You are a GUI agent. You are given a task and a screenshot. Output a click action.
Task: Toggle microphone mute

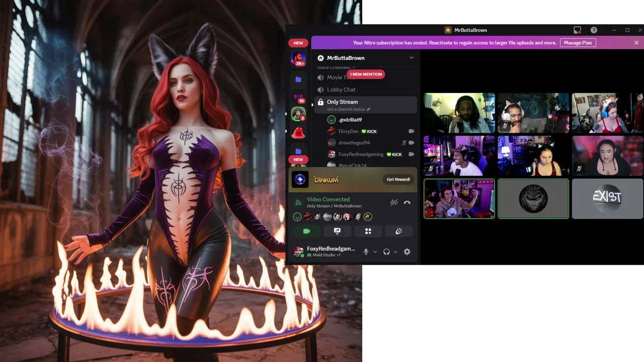366,252
